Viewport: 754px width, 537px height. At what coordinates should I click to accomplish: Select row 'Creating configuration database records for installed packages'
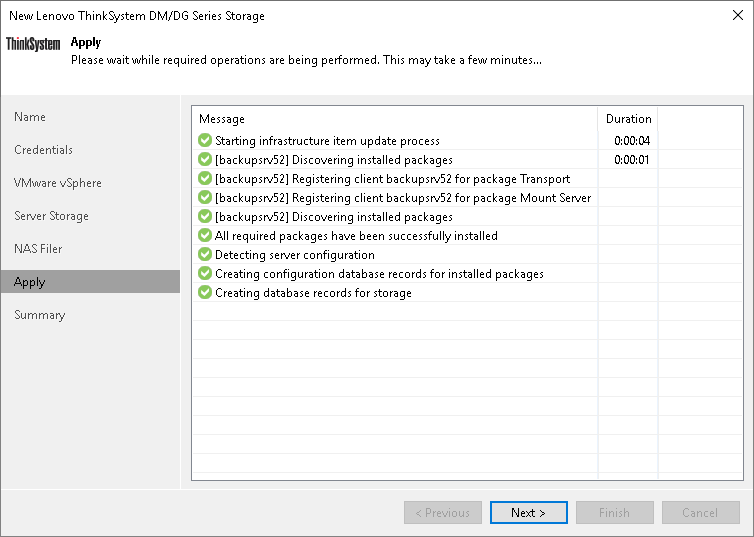pos(467,273)
